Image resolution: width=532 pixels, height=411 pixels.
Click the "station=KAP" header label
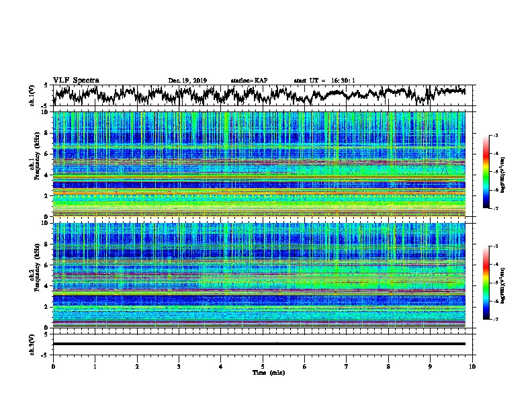pos(249,81)
